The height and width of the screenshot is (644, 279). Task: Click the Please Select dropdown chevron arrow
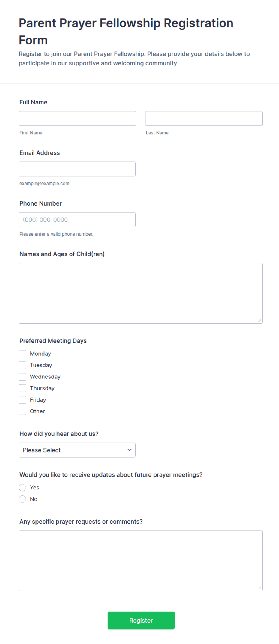[130, 450]
